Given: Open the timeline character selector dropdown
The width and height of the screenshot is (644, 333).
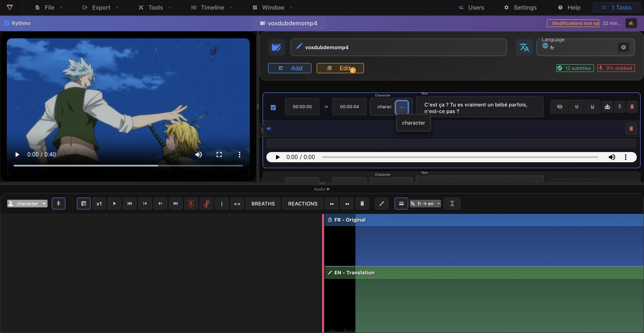Looking at the screenshot, I should coord(27,204).
